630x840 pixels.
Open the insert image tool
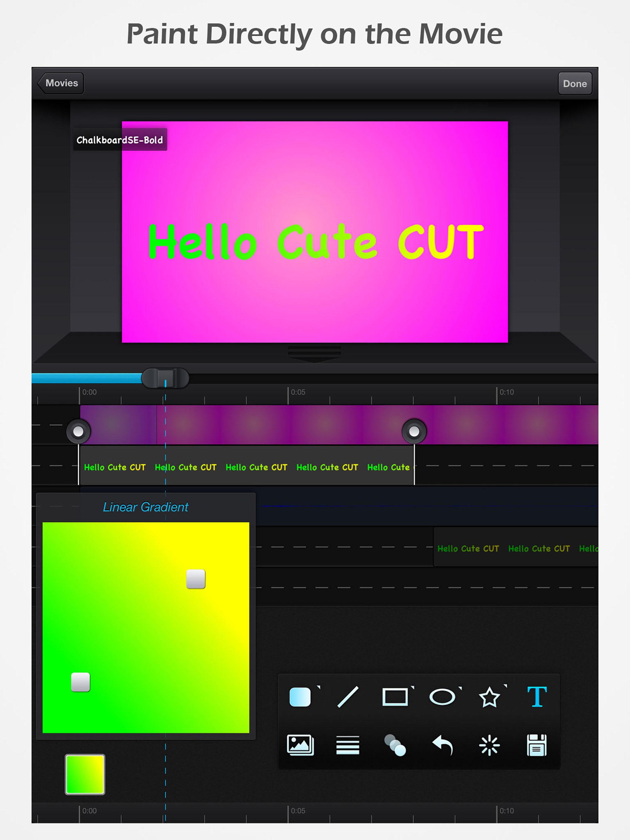(300, 745)
